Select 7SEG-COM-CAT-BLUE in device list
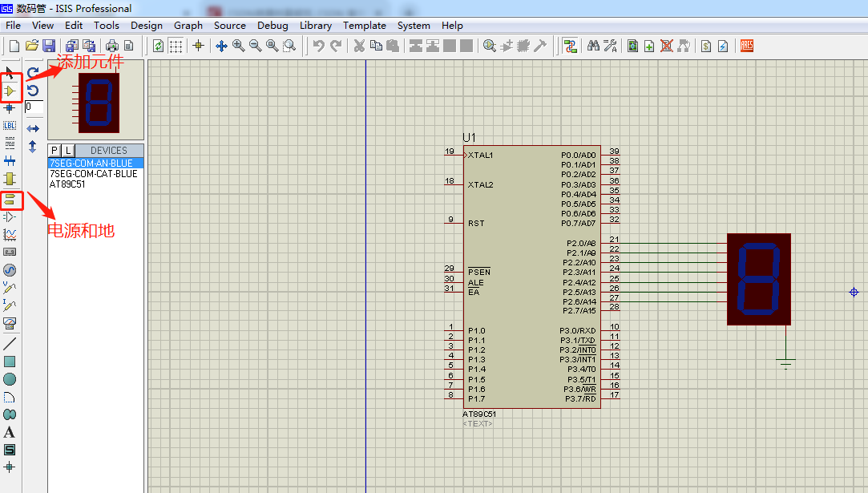 click(x=94, y=174)
